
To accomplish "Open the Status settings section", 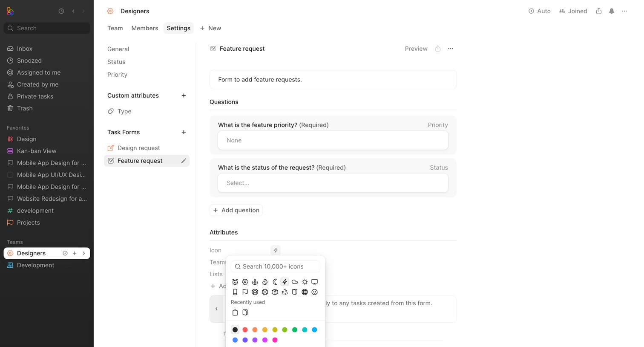I will [116, 62].
